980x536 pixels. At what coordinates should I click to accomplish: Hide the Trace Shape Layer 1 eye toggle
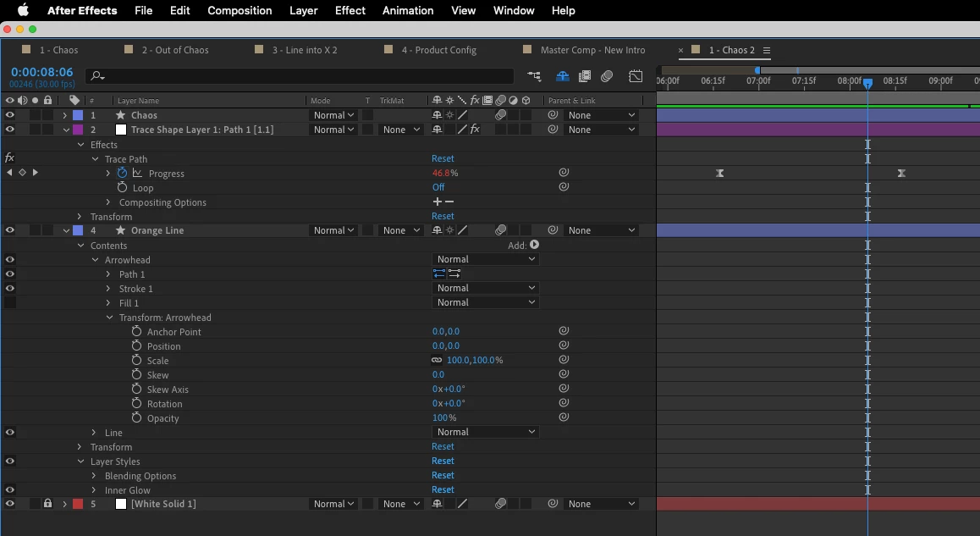9,130
